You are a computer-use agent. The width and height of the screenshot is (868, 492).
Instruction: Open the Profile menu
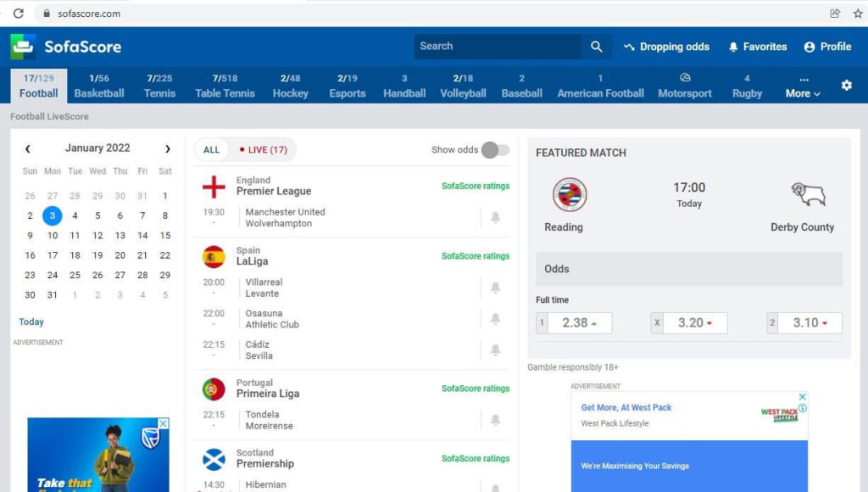click(x=827, y=47)
